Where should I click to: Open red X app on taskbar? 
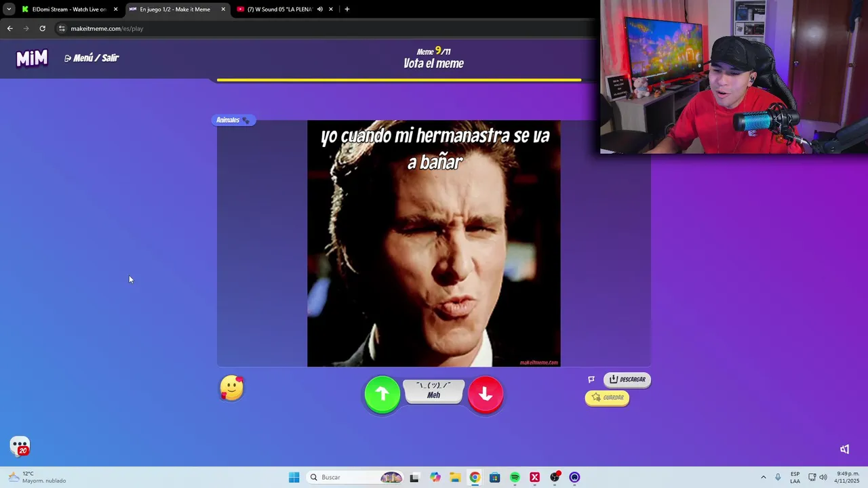534,477
